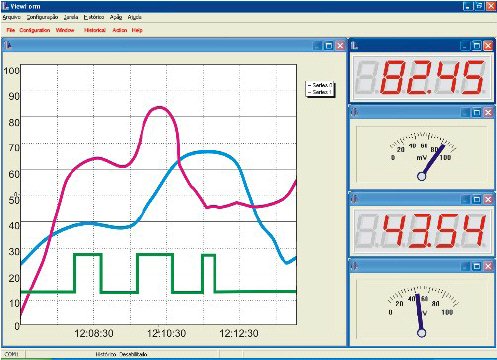Maximize the chart window
The height and width of the screenshot is (360, 497).
click(329, 46)
